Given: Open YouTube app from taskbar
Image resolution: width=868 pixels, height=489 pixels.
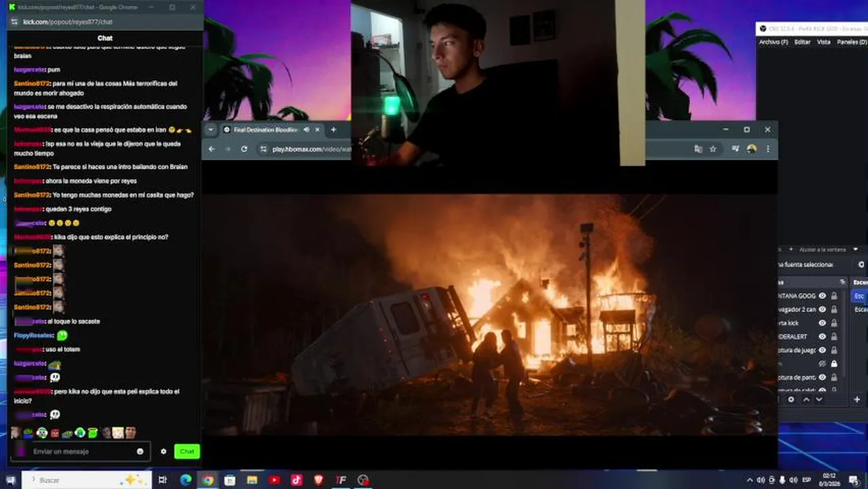Looking at the screenshot, I should 274,480.
